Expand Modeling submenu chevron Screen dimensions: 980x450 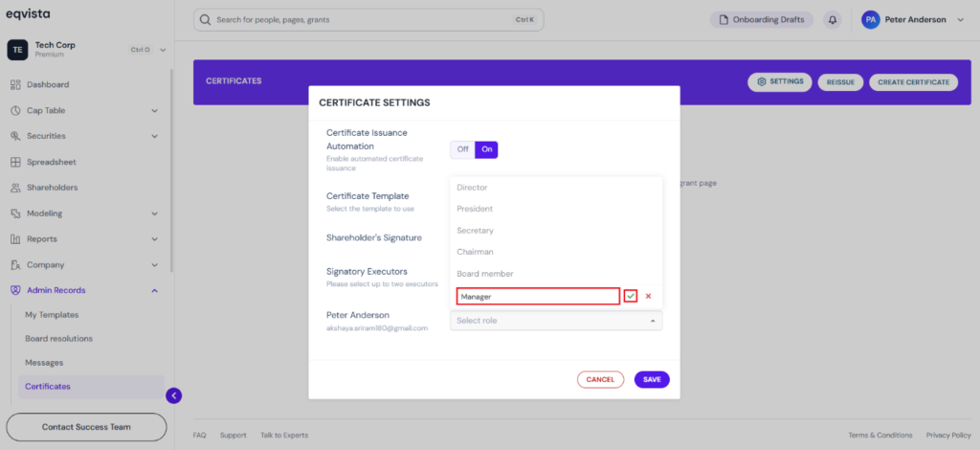[154, 214]
